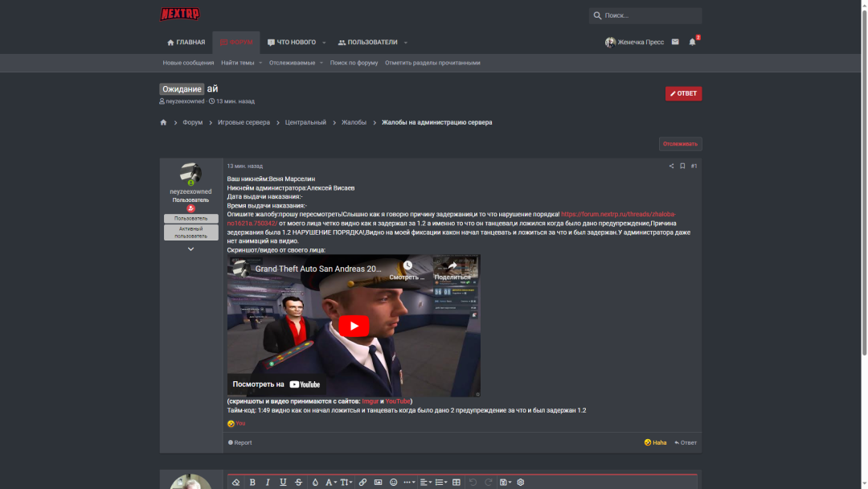Click the home breadcrumb icon
The width and height of the screenshot is (868, 489).
(x=163, y=122)
